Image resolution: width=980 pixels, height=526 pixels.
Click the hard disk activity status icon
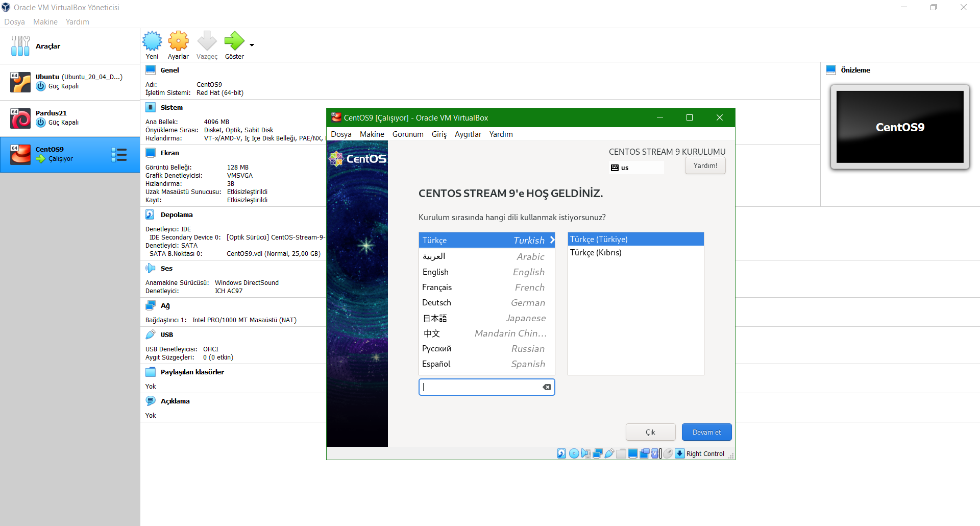click(561, 453)
